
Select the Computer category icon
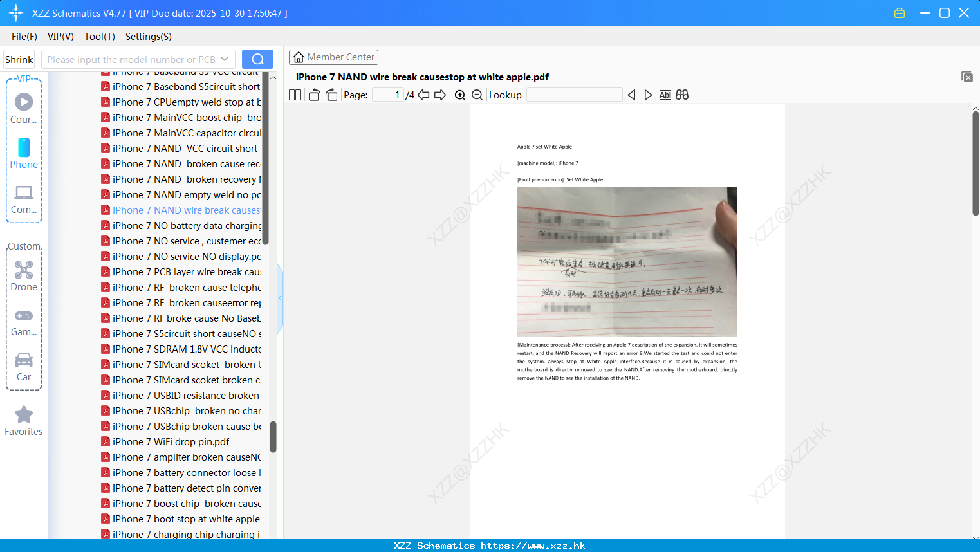[x=24, y=199]
